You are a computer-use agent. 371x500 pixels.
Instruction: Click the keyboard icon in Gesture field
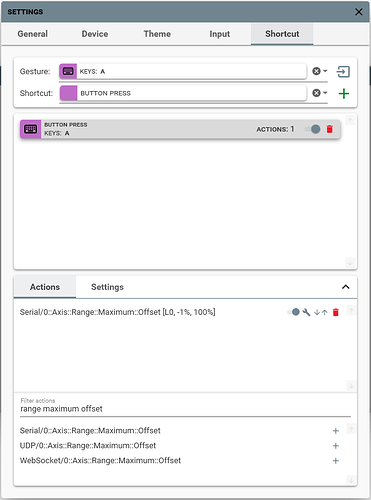click(x=68, y=71)
